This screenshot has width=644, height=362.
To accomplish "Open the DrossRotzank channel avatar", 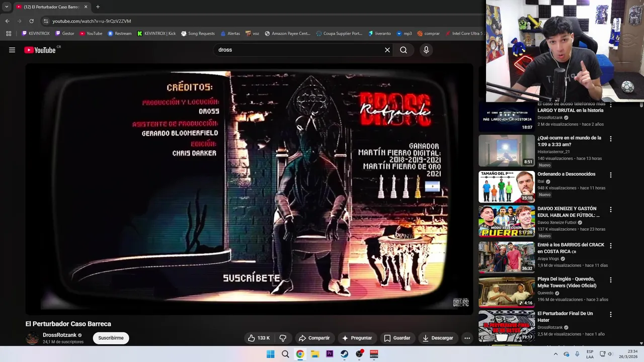I will [x=32, y=338].
